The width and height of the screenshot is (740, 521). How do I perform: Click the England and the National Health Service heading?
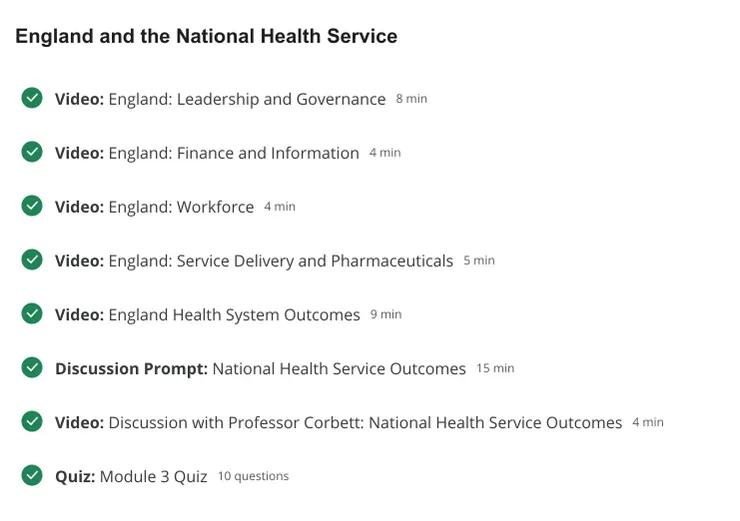[206, 36]
